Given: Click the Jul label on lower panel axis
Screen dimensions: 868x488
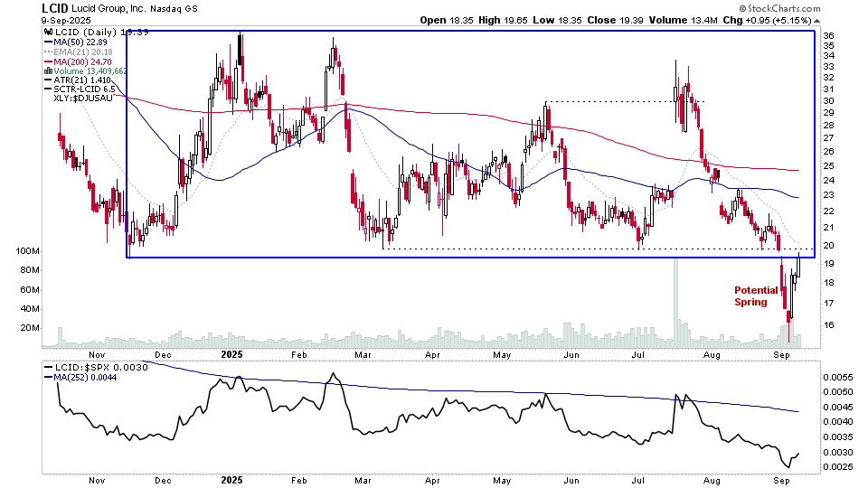Looking at the screenshot, I should (638, 481).
